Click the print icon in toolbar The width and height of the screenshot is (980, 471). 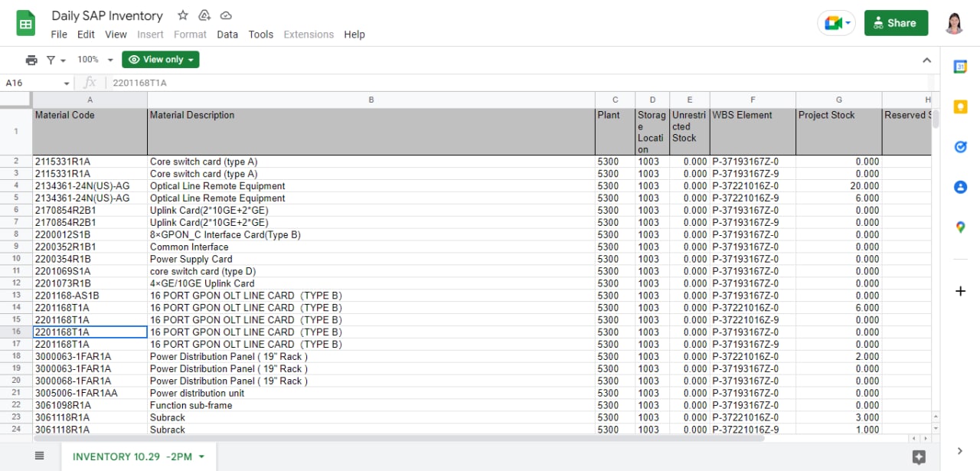click(x=31, y=60)
